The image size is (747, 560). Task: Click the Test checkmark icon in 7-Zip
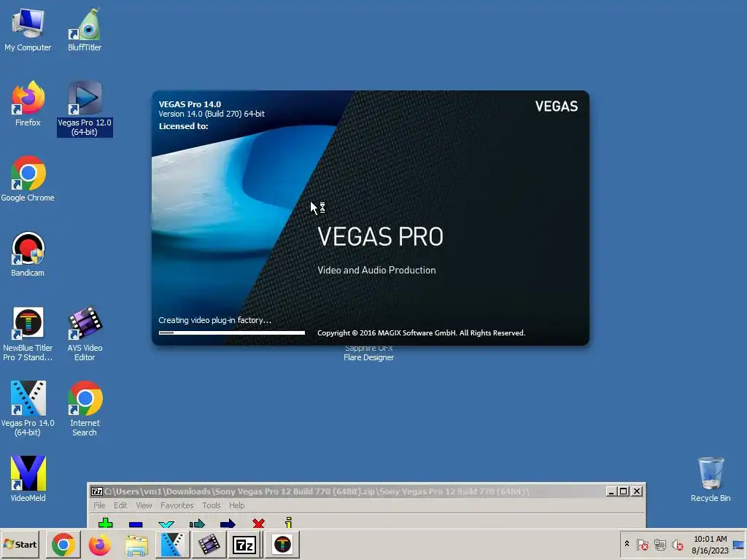(x=166, y=524)
